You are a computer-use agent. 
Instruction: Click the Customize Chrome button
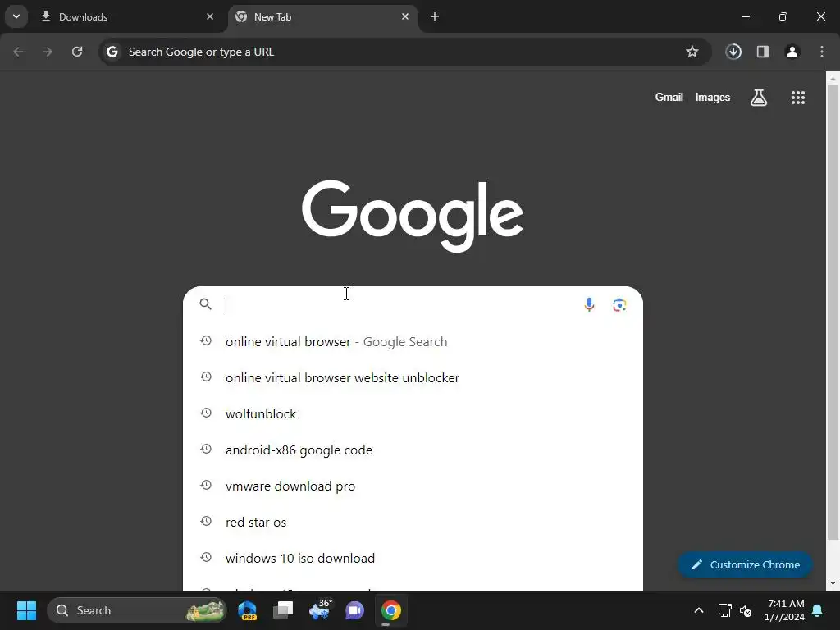point(745,564)
